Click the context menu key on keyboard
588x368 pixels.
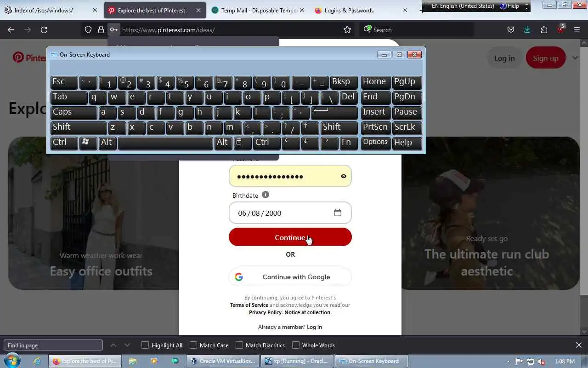pyautogui.click(x=243, y=143)
